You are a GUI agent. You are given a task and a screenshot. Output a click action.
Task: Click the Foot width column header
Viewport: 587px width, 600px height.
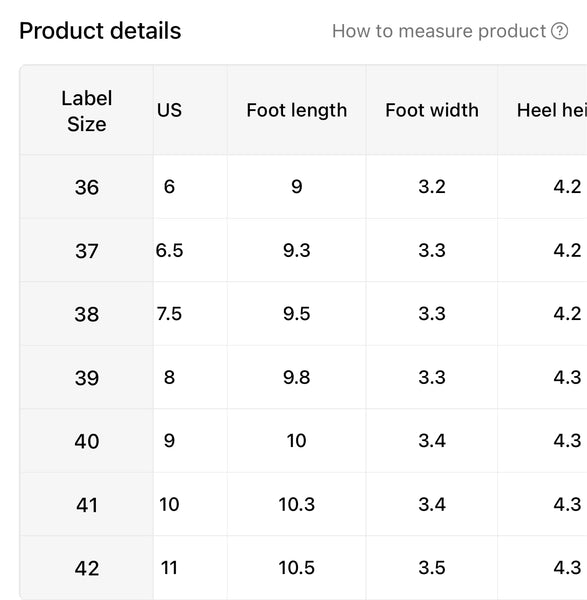tap(432, 110)
